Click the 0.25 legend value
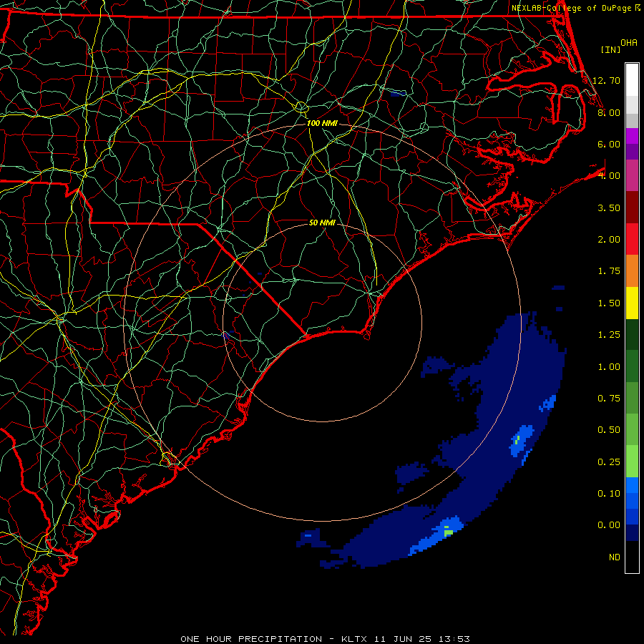The image size is (644, 644). pyautogui.click(x=609, y=462)
